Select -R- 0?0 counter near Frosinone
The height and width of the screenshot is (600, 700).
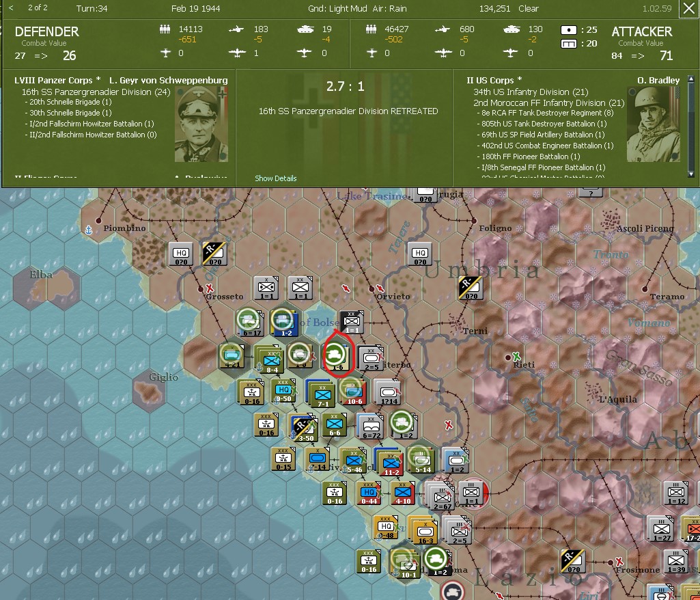(573, 562)
